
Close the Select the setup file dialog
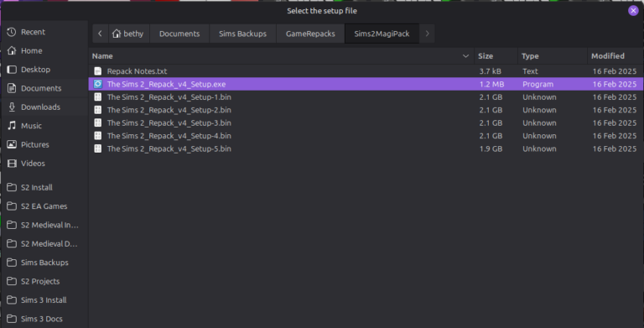[x=633, y=11]
